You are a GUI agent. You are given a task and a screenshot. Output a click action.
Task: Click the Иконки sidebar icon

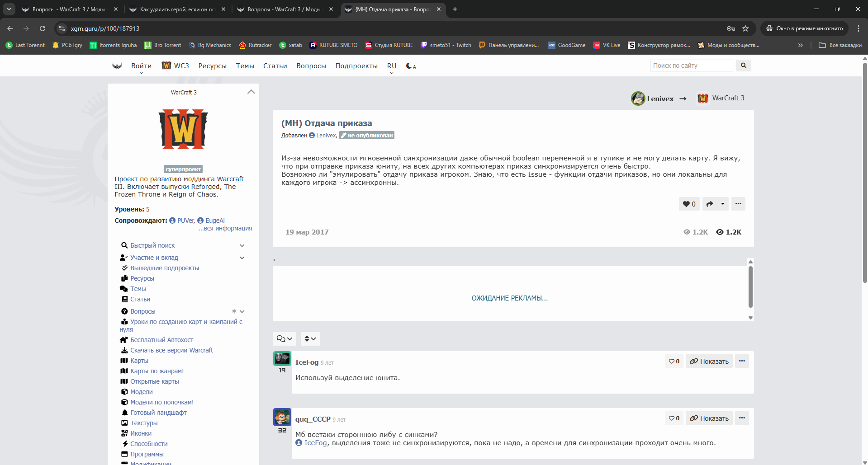pyautogui.click(x=124, y=433)
